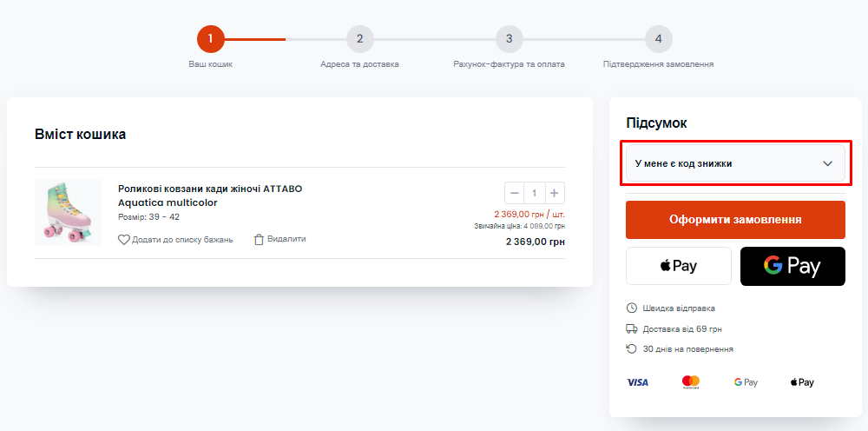This screenshot has width=868, height=431.
Task: Decrease quantity with the minus button
Action: pyautogui.click(x=514, y=193)
